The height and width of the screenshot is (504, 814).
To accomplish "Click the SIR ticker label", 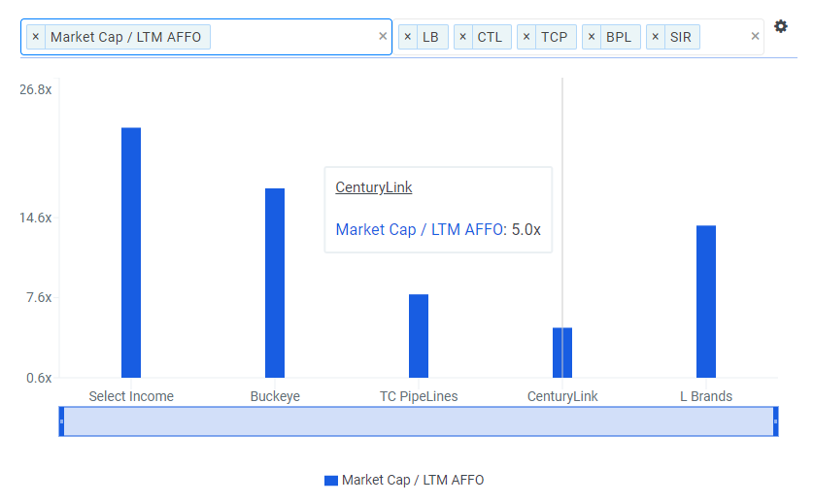I will (x=681, y=37).
